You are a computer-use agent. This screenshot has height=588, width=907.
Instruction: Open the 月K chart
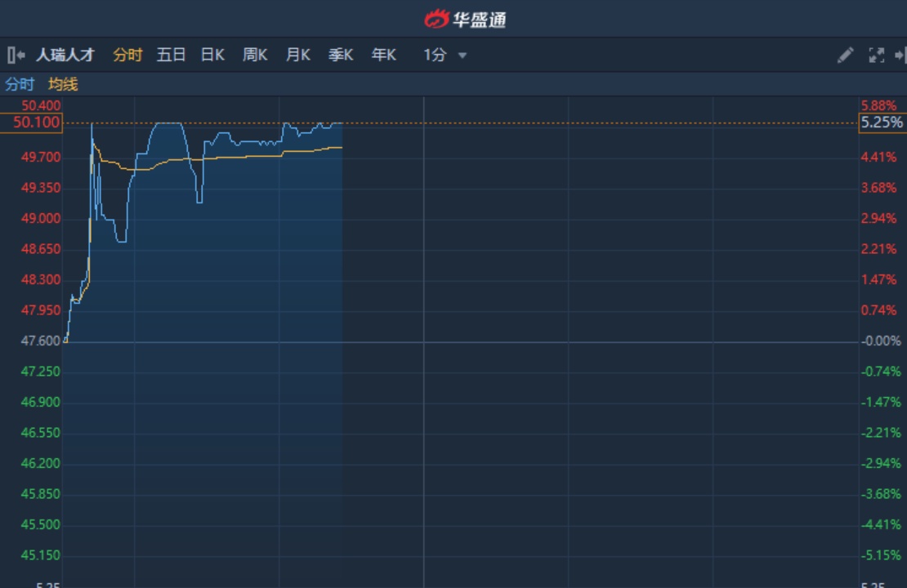298,55
